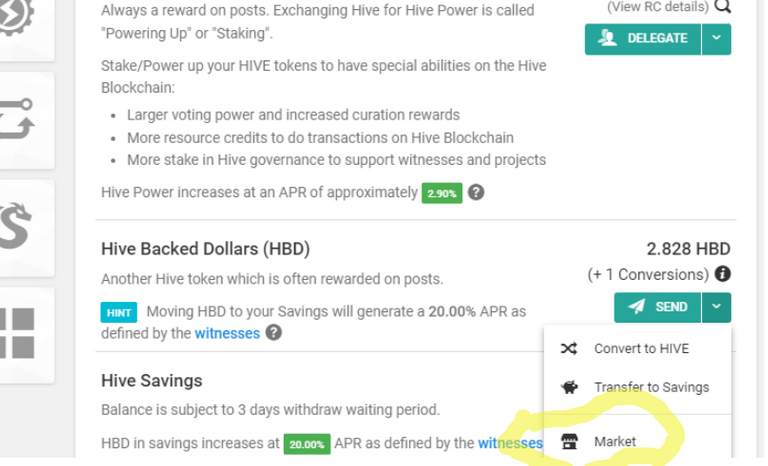Viewport: 768px width, 466px height.
Task: Open the swap arrows sidebar icon
Action: [17, 119]
